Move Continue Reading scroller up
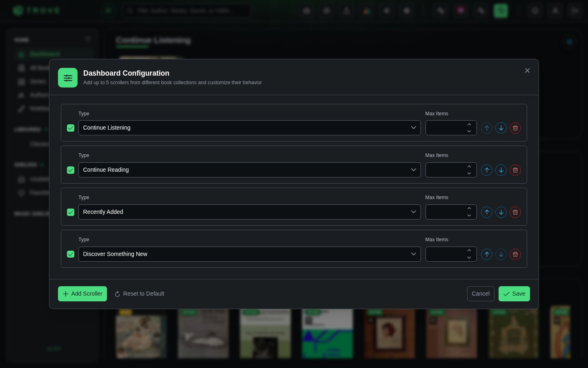 pos(487,170)
